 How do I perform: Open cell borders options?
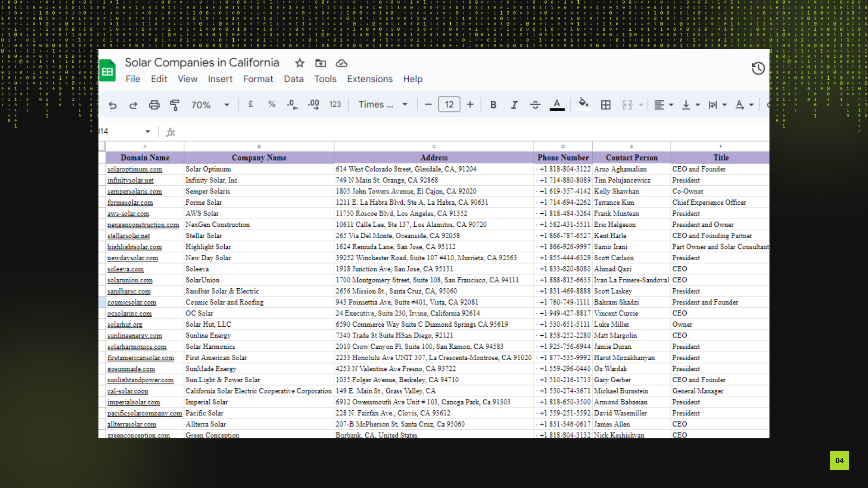click(x=606, y=105)
